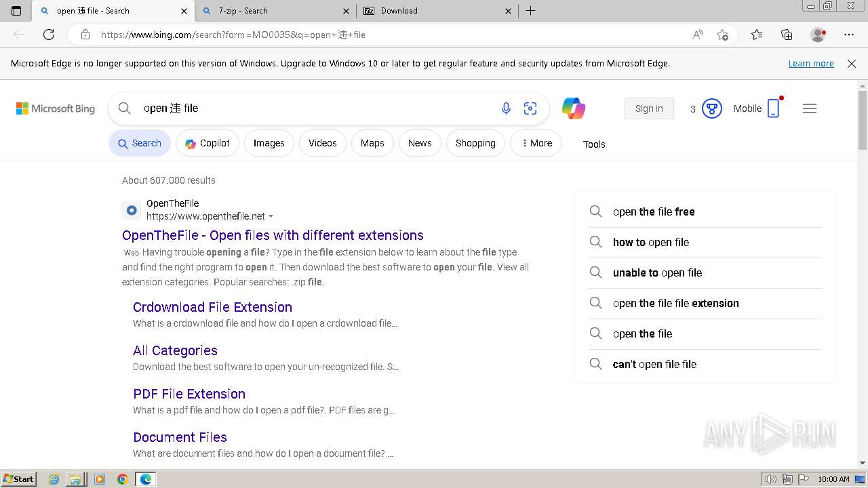Open Crdownload File Extension link
The width and height of the screenshot is (868, 488).
pyautogui.click(x=212, y=307)
